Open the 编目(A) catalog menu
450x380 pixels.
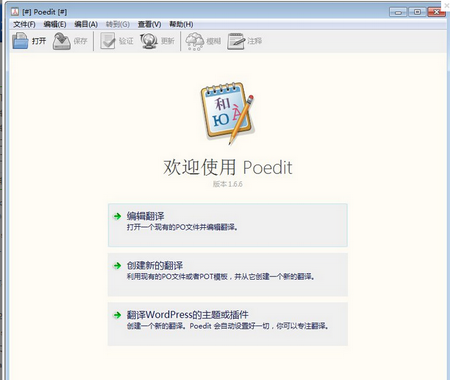(x=86, y=24)
